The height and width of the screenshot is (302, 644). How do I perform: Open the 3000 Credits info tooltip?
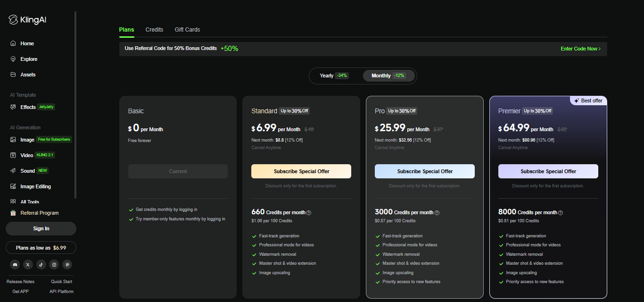[x=437, y=212]
